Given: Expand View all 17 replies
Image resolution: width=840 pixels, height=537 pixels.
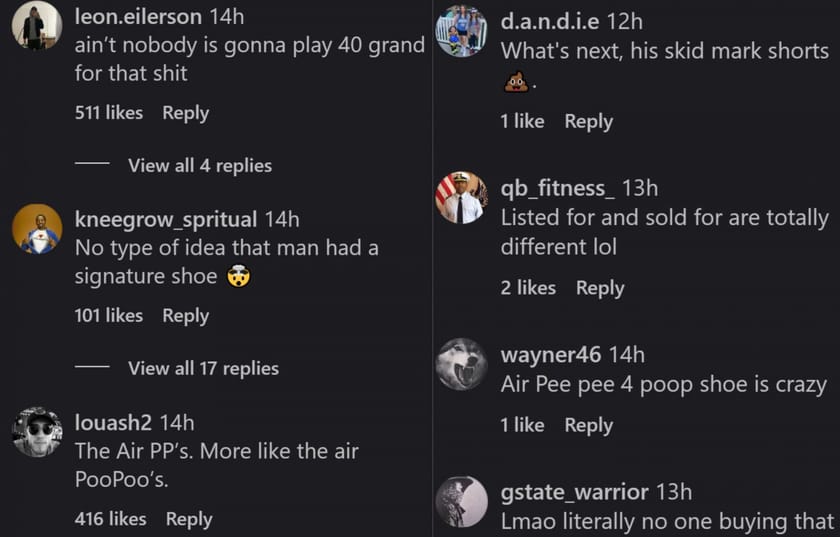Looking at the screenshot, I should coord(204,368).
